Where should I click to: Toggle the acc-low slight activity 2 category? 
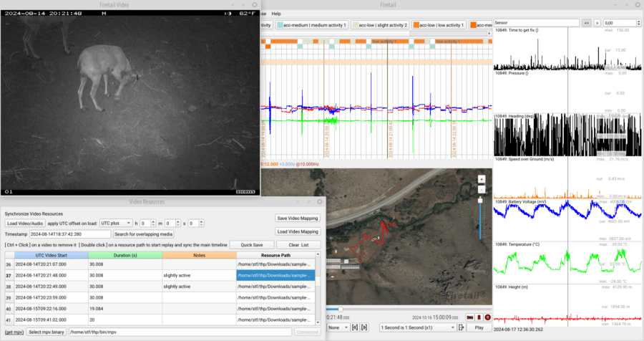[379, 25]
